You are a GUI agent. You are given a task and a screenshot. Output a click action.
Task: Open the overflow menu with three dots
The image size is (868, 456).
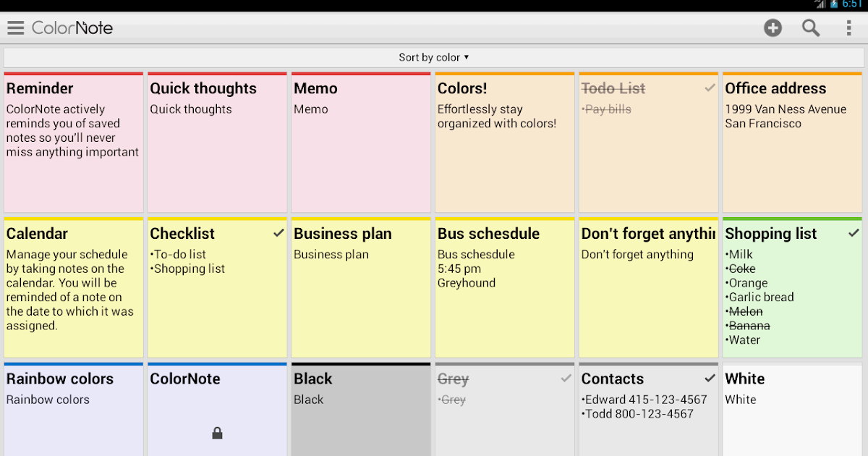849,28
